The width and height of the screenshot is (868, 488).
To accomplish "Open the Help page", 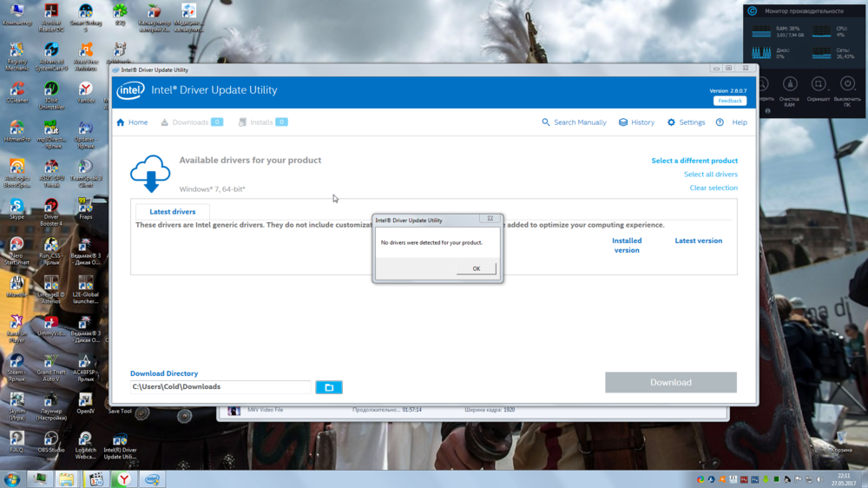I will [x=731, y=122].
